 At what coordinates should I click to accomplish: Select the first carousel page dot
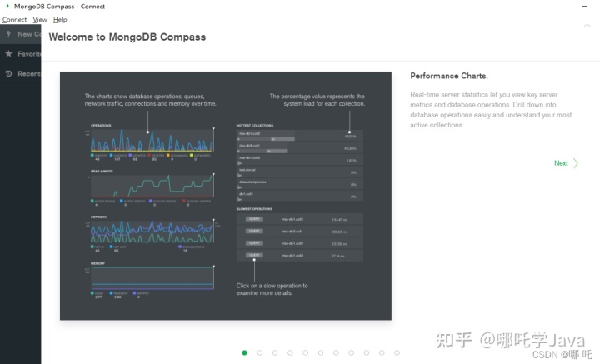[244, 352]
